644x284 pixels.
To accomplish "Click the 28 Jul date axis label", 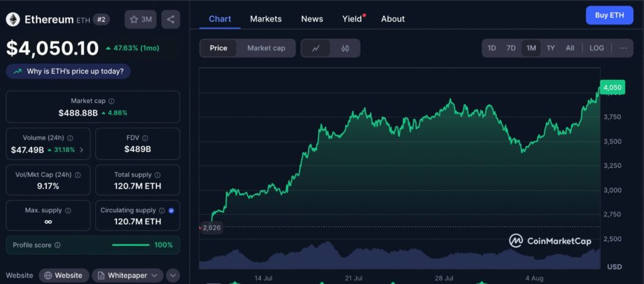I will [x=443, y=278].
